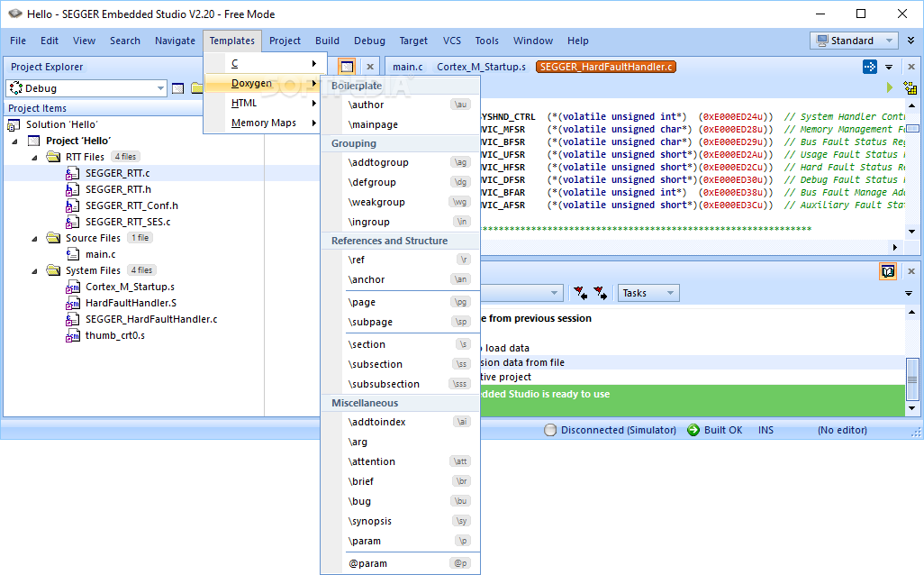Open the Memory Maps submenu
Viewport: 924px width, 575px height.
point(262,123)
